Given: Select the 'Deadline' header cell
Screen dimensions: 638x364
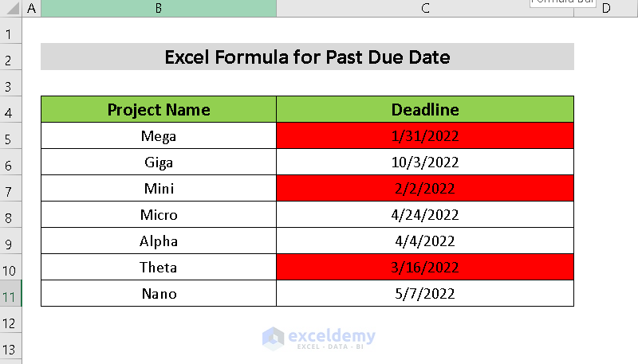Looking at the screenshot, I should pos(425,110).
